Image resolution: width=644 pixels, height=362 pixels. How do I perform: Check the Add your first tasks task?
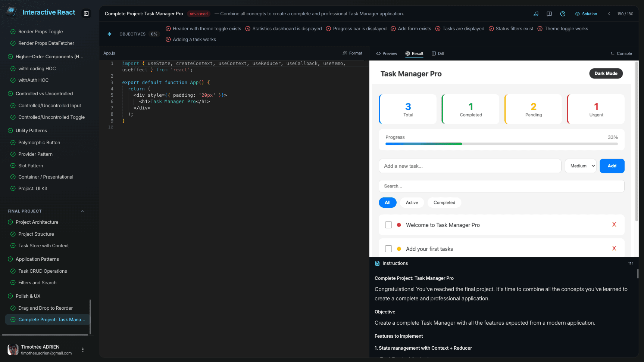coord(388,248)
